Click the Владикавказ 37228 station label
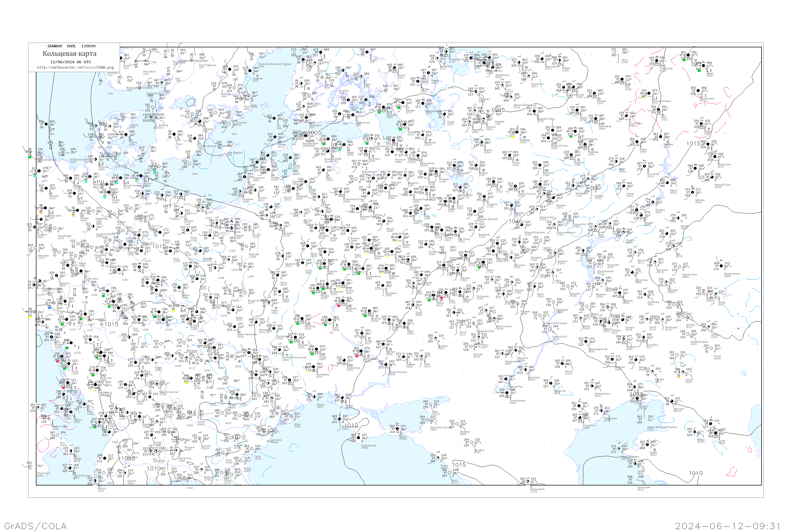 537,490
